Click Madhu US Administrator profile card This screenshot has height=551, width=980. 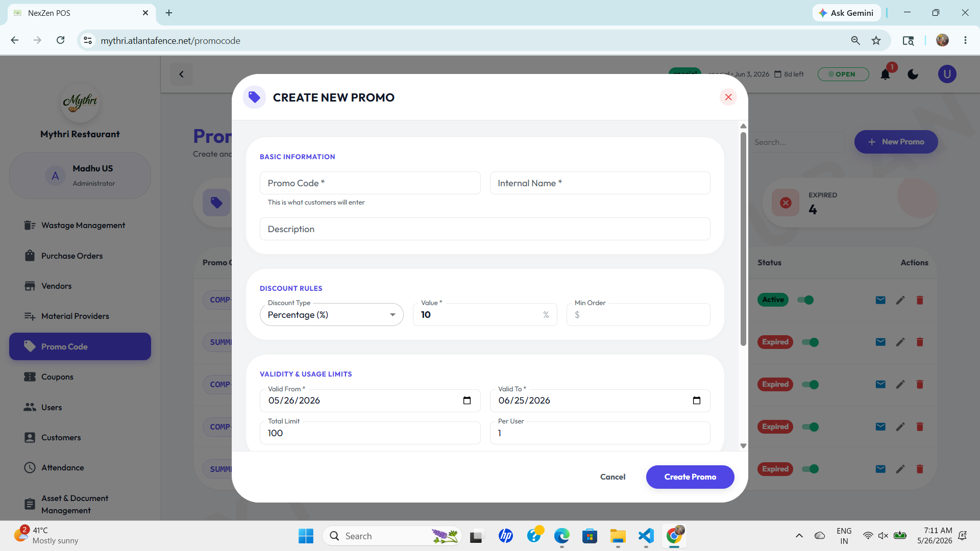click(x=80, y=176)
